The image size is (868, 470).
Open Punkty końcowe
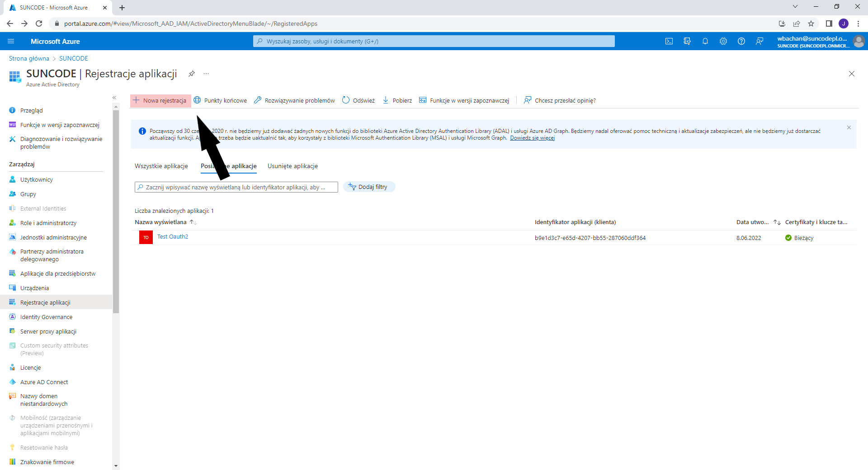[x=221, y=100]
